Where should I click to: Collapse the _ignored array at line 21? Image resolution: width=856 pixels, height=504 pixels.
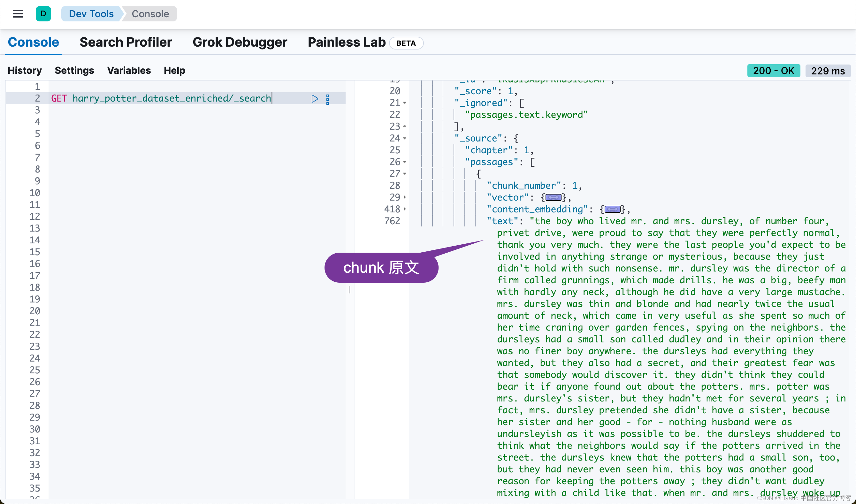405,103
